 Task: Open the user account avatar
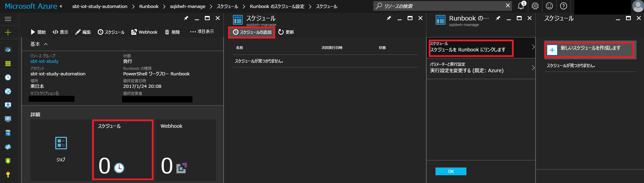coord(638,6)
